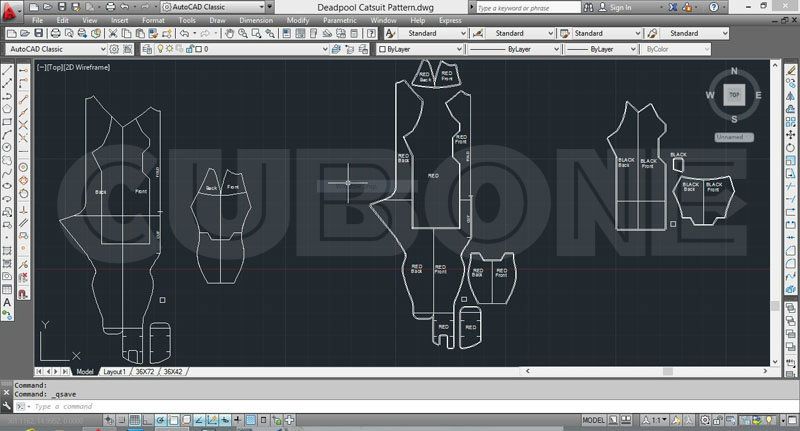Expand the layer list dropdown
Image resolution: width=800 pixels, height=431 pixels.
click(x=325, y=49)
